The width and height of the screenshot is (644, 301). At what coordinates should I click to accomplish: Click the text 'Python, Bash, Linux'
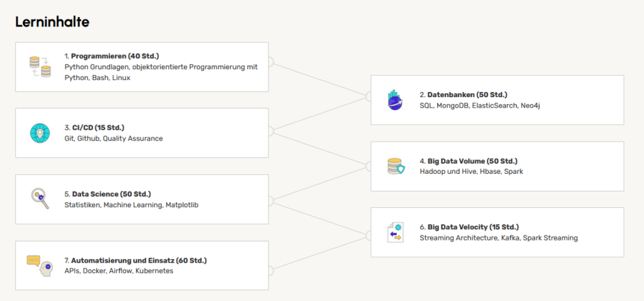click(97, 77)
